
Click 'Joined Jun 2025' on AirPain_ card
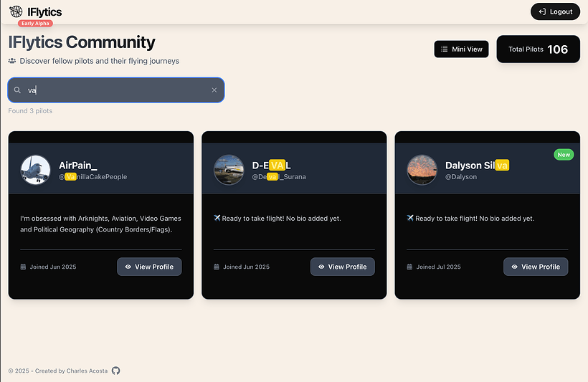53,267
